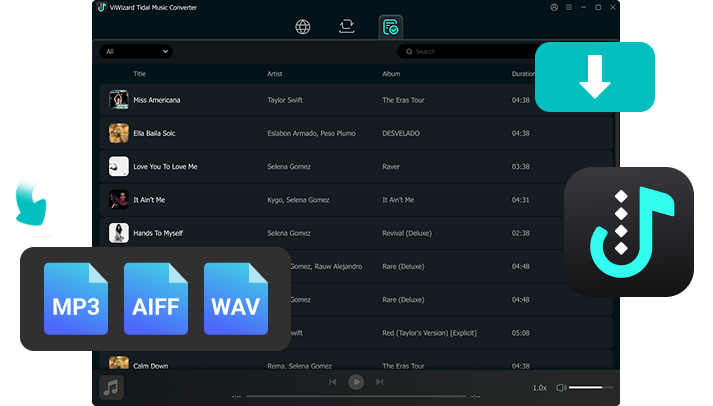Click the 03:38 duration value

[x=521, y=166]
